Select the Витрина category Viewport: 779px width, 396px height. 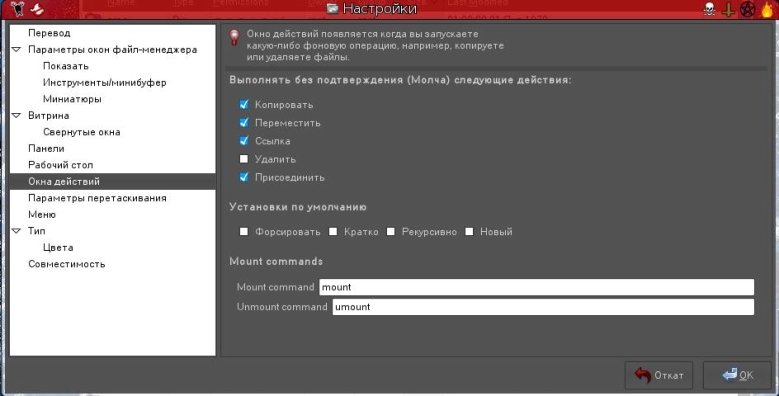[x=48, y=115]
